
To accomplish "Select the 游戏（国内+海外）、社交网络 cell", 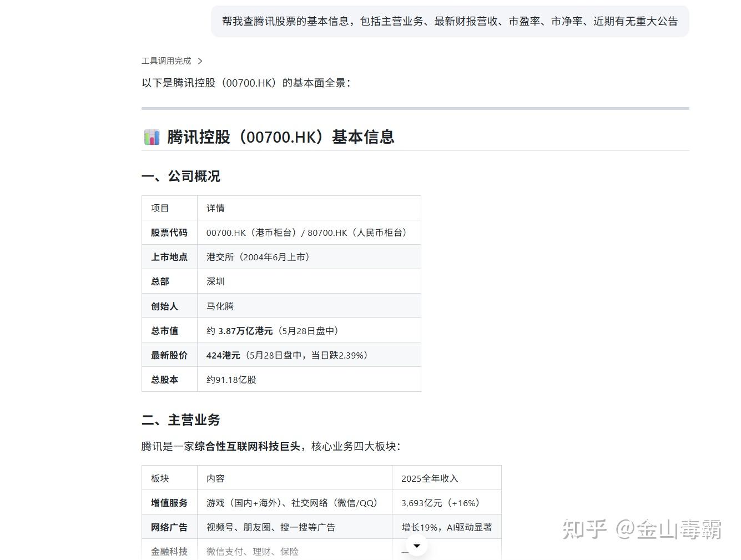I will click(x=295, y=503).
